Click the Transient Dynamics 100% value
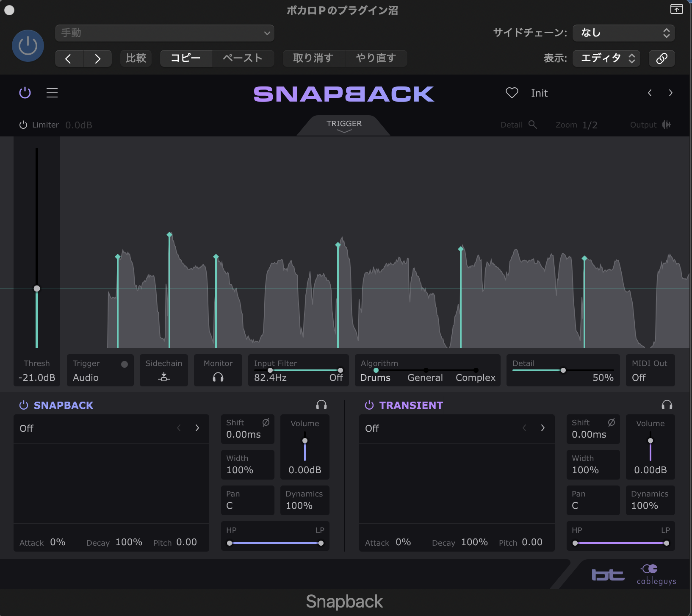The image size is (692, 616). [645, 505]
